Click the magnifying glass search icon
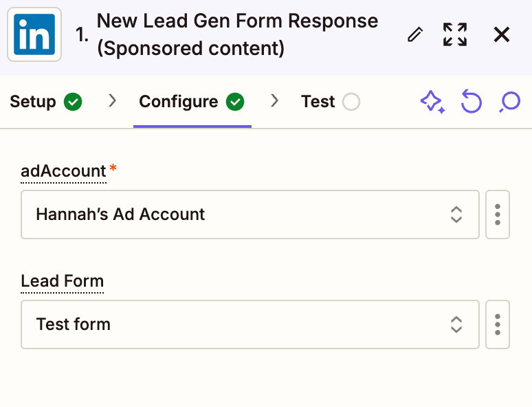This screenshot has width=532, height=407. [509, 102]
